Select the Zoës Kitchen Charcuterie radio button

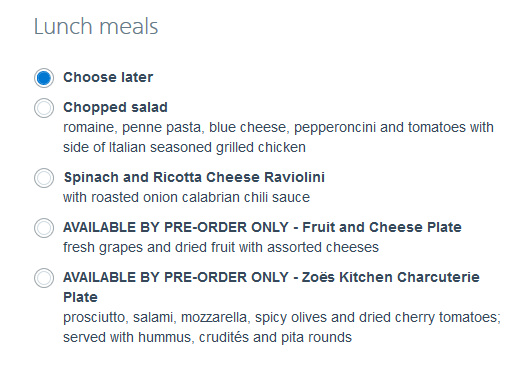44,278
